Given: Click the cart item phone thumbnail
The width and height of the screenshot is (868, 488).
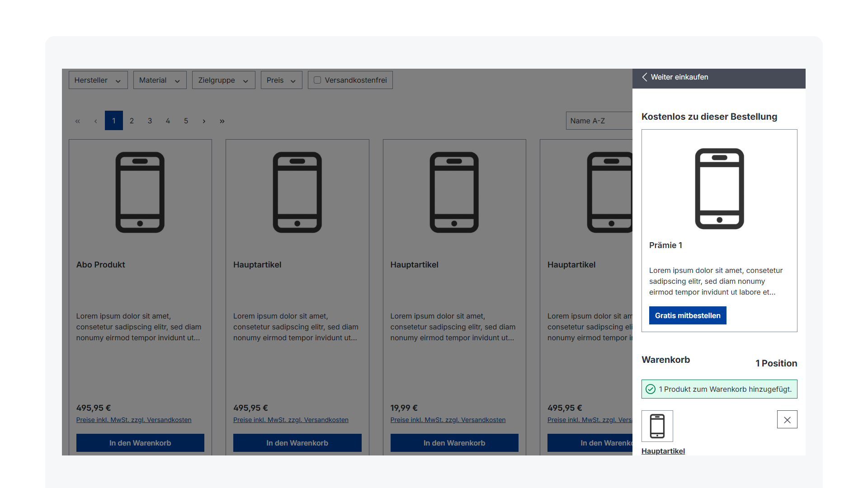Looking at the screenshot, I should point(657,426).
